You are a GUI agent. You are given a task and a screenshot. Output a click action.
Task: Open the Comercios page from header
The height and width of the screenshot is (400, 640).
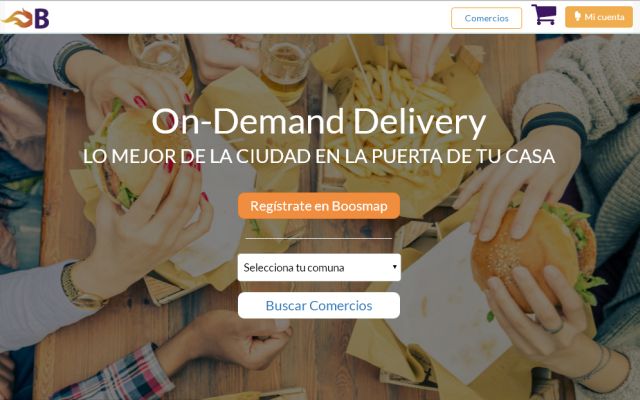point(486,18)
